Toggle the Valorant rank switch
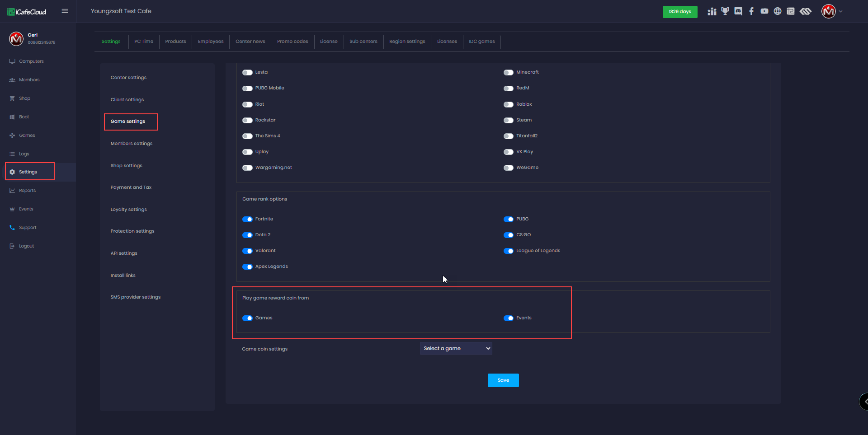This screenshot has width=868, height=435. point(247,251)
